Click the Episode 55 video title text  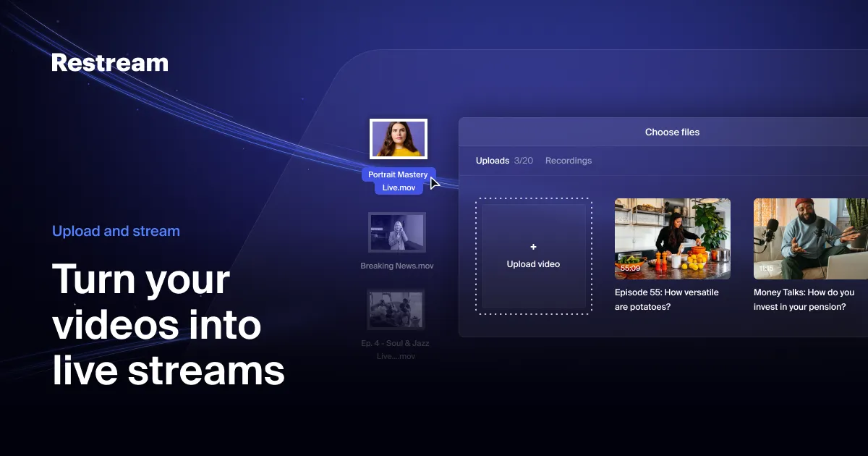pos(667,300)
